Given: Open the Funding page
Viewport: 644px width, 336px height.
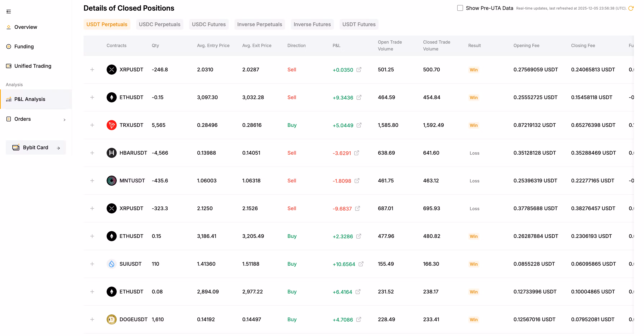Looking at the screenshot, I should coord(24,47).
